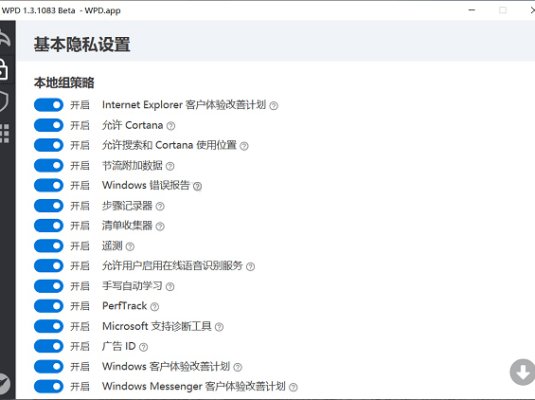The image size is (535, 400).
Task: Show help for 允许用户启用在线语音识别服务
Action: (x=250, y=267)
